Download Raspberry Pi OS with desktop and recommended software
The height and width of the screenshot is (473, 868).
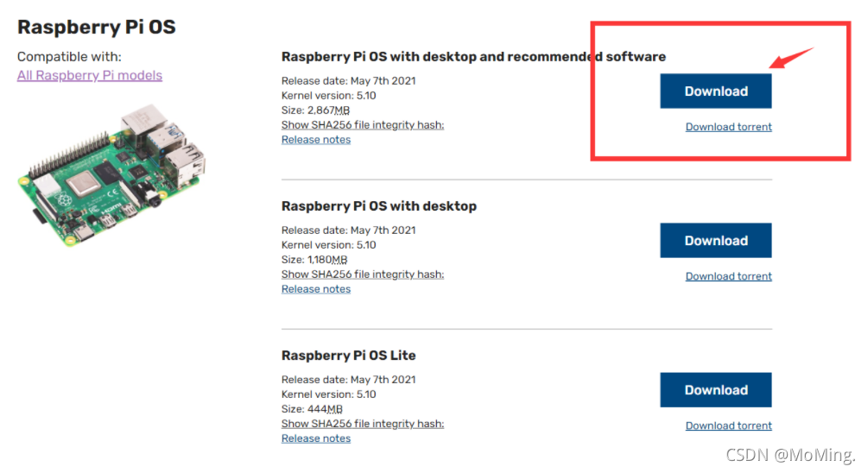[716, 91]
